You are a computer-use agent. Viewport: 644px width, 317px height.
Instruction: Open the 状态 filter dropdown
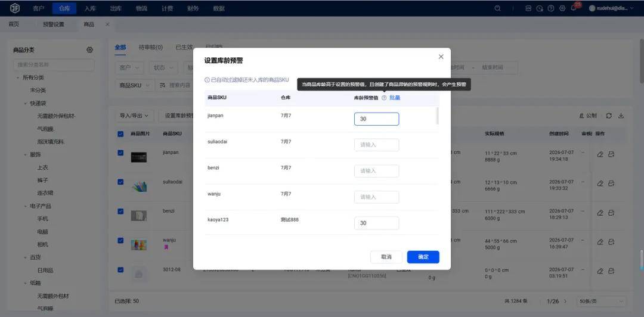click(163, 68)
